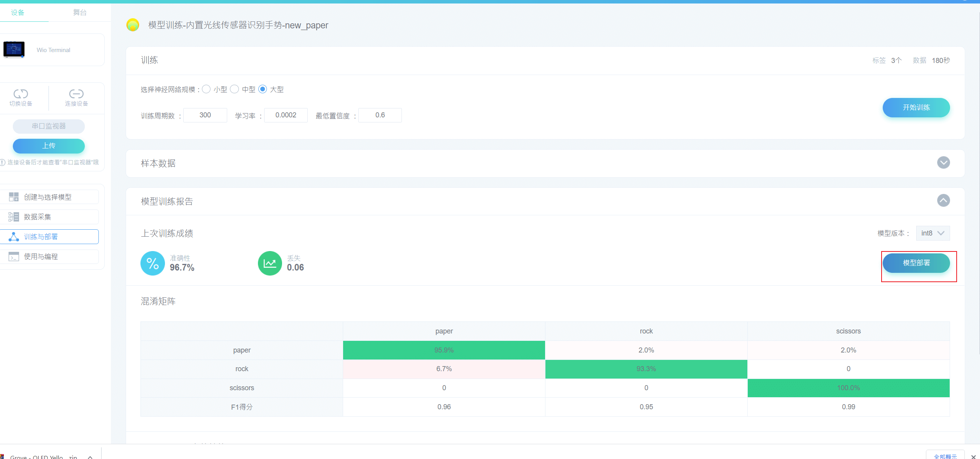
Task: Open the int8 model version dropdown
Action: click(933, 233)
